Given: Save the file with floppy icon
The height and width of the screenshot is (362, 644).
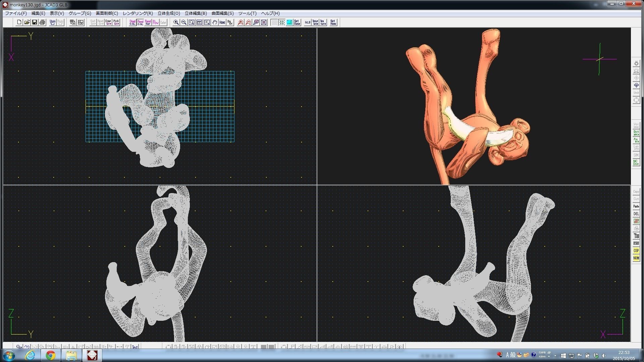Looking at the screenshot, I should 35,22.
